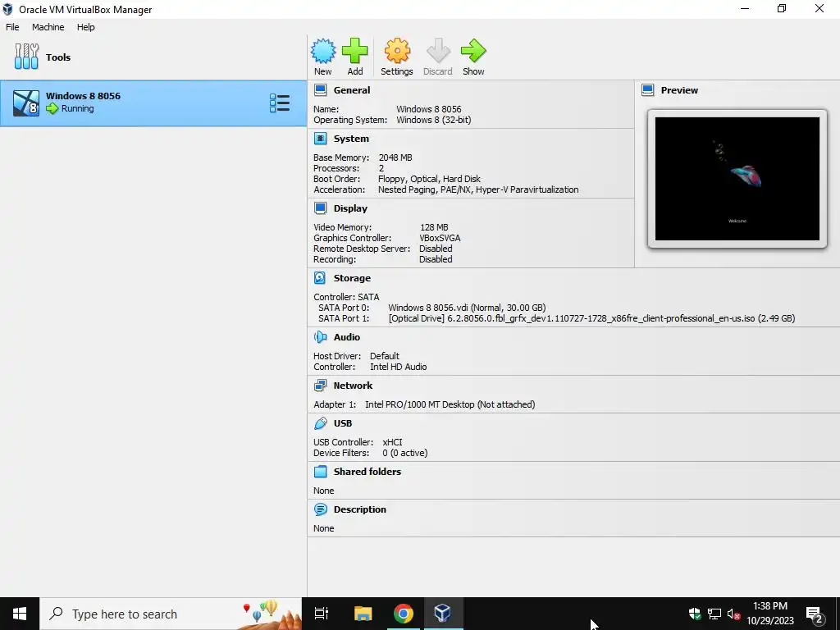Click the VM preview thumbnail
840x630 pixels.
click(737, 179)
